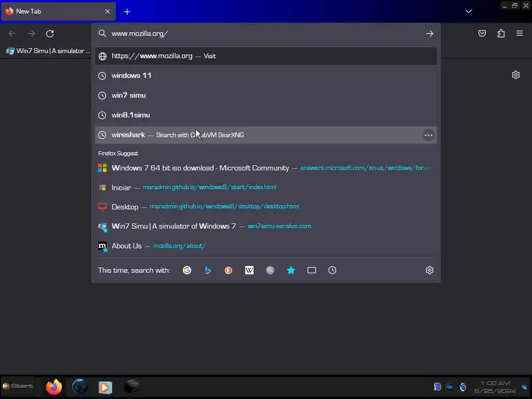Open media player taskbar icon

pyautogui.click(x=105, y=387)
